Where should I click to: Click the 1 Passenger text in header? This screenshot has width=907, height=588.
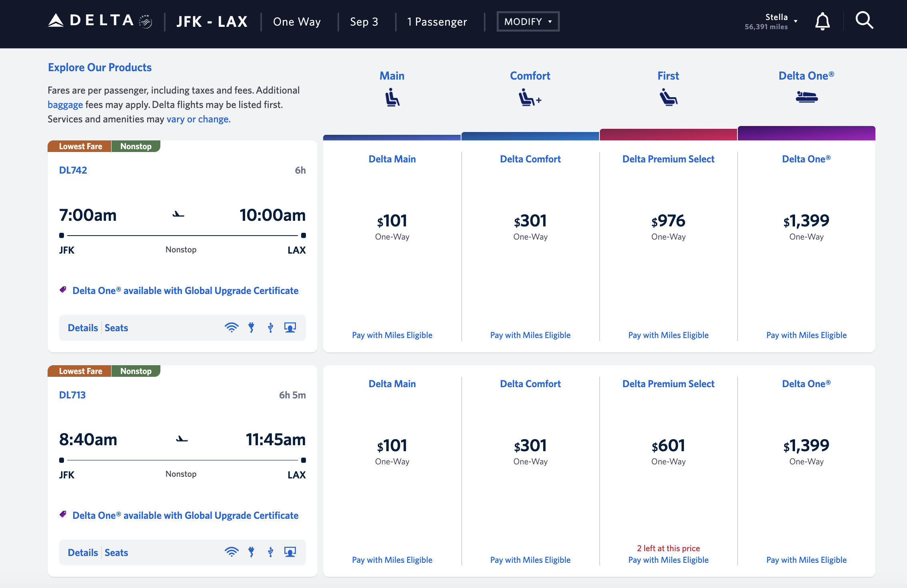tap(437, 22)
